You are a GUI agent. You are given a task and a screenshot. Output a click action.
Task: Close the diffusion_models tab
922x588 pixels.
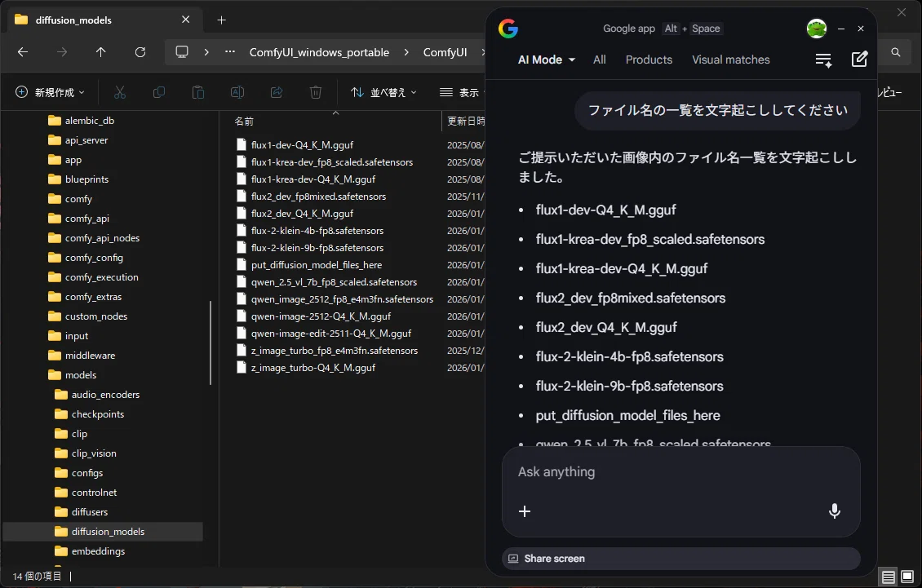point(186,20)
